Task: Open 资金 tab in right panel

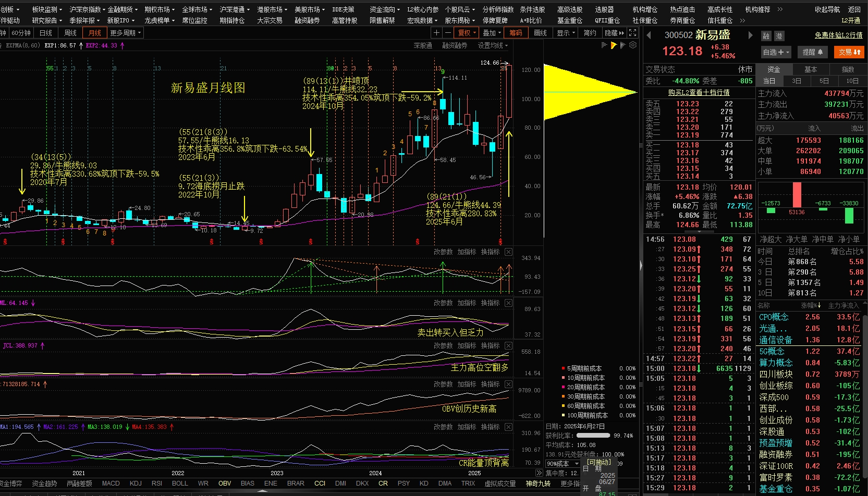Action: point(774,69)
